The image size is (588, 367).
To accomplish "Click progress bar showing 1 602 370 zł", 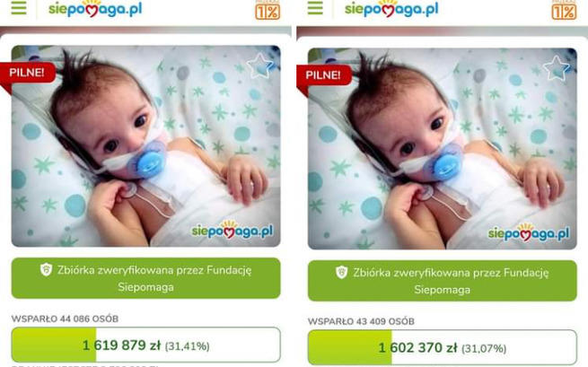I will (x=443, y=347).
